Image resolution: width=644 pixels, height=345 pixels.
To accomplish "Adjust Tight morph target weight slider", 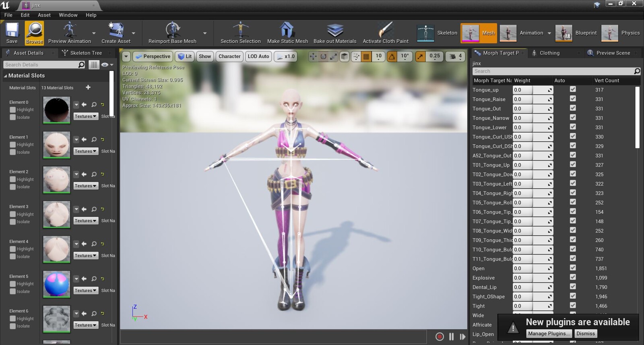I will pos(533,306).
